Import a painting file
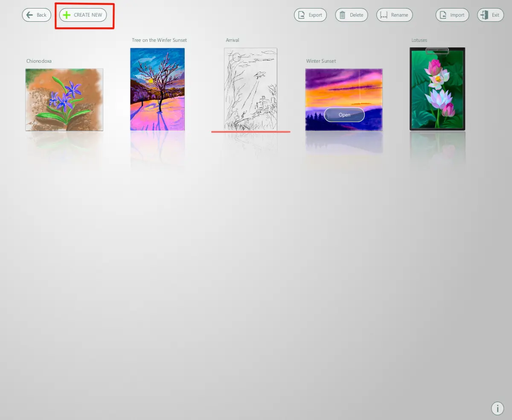 pyautogui.click(x=452, y=15)
